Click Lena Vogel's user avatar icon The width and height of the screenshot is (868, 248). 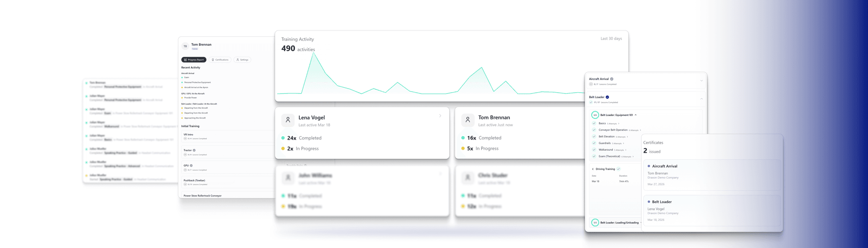(x=288, y=120)
